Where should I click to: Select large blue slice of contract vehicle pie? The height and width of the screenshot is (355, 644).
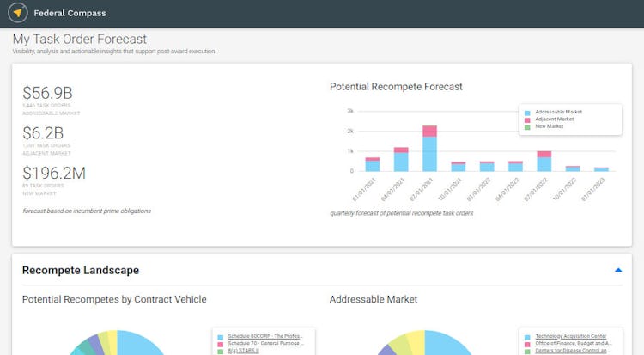pos(137,342)
